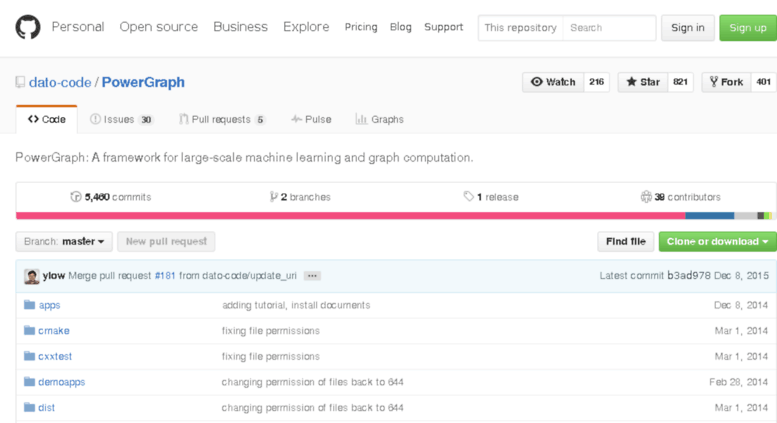The image size is (777, 423).
Task: Click the Search input field
Action: coord(609,28)
